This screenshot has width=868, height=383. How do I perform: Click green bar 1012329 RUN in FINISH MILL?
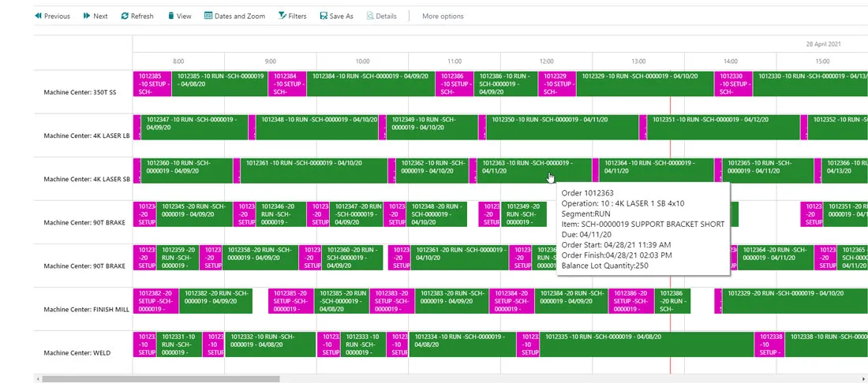(789, 300)
